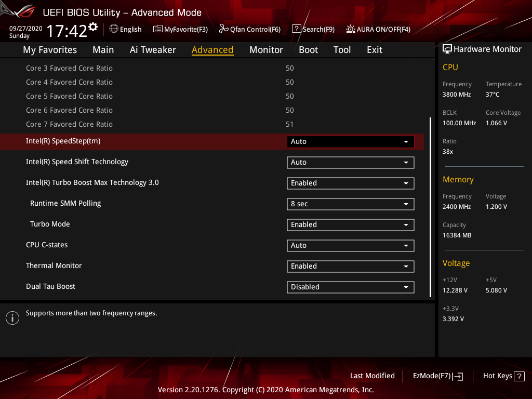
Task: Click the settings gear icon beside the clock
Action: [93, 27]
